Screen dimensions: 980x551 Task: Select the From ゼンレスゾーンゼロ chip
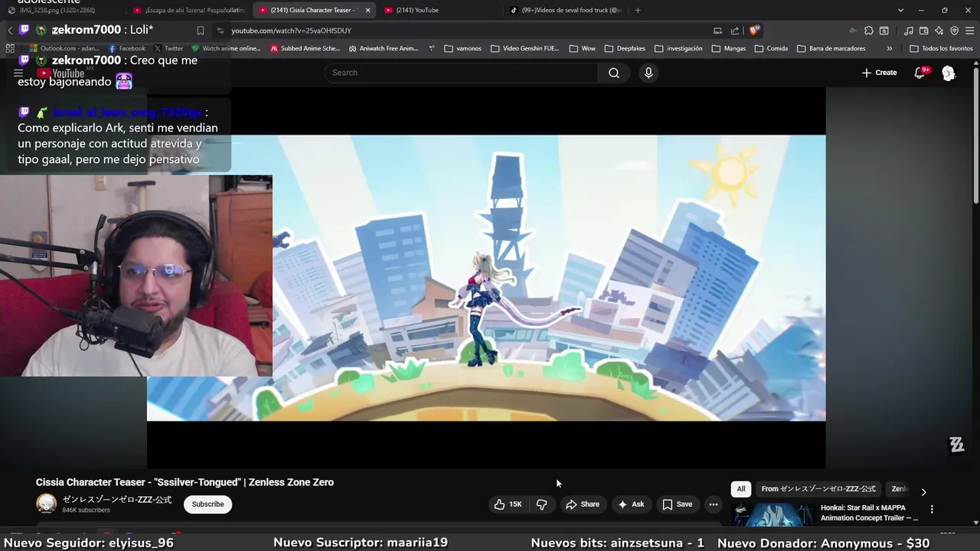818,489
